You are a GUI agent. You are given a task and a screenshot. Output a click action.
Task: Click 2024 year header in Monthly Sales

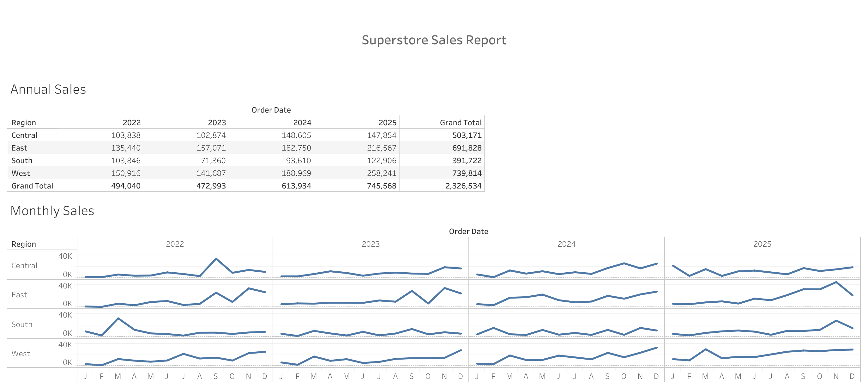pyautogui.click(x=566, y=244)
